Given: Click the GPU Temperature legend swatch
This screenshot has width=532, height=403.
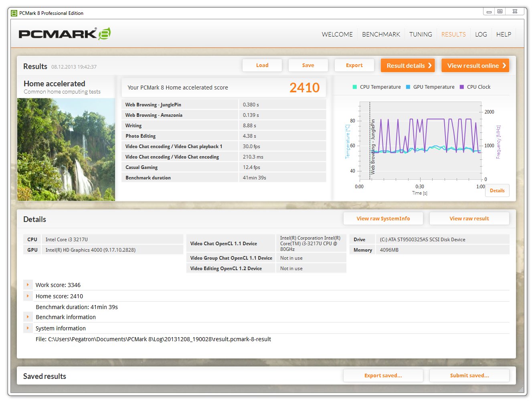Looking at the screenshot, I should click(408, 87).
